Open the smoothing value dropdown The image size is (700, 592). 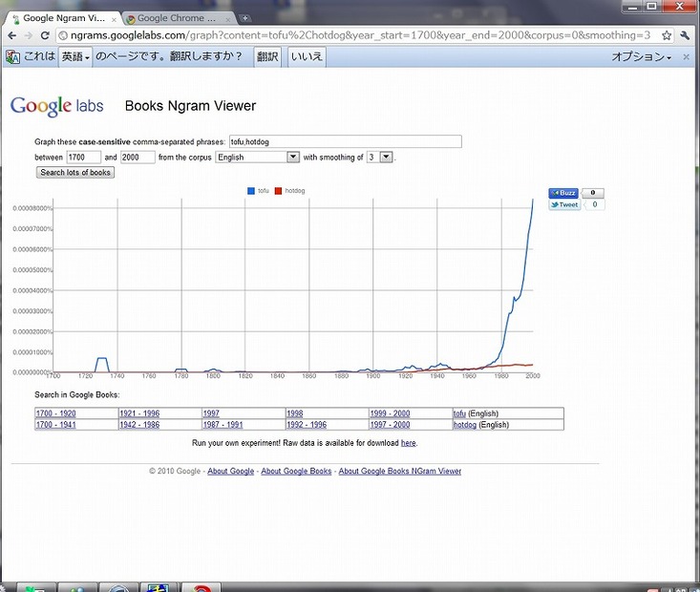(380, 158)
